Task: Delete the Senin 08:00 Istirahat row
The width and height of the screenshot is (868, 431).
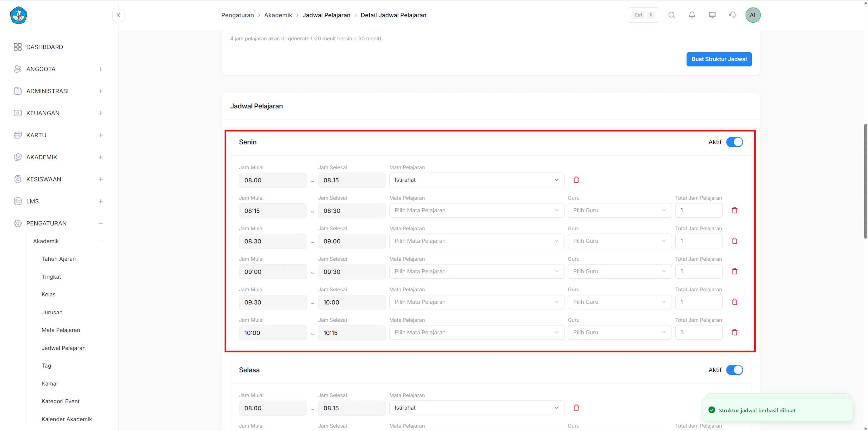Action: (x=576, y=180)
